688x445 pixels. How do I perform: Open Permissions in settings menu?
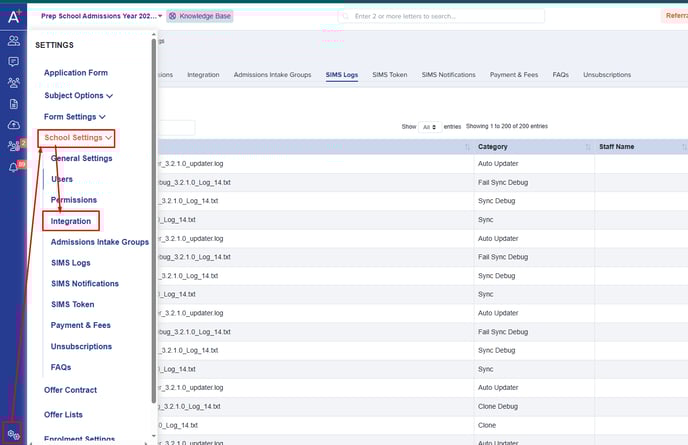(74, 200)
